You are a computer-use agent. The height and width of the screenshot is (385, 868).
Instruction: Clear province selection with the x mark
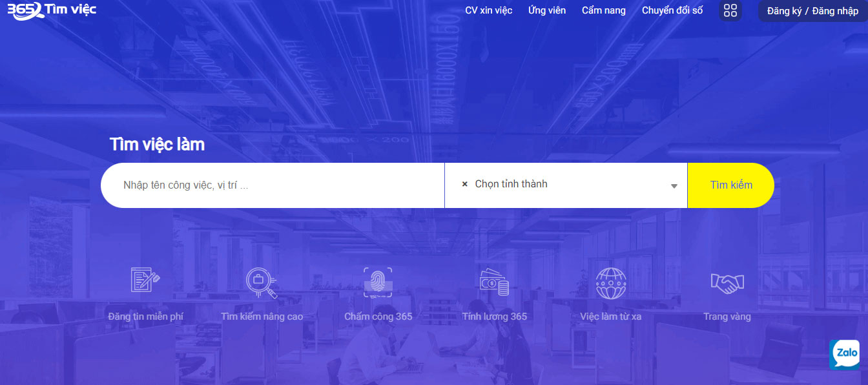pos(464,184)
